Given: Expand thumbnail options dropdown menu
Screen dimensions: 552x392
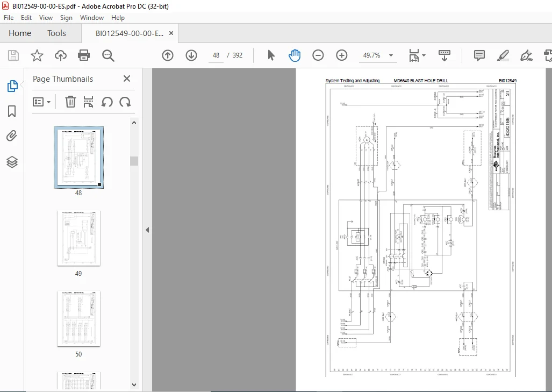Looking at the screenshot, I should [42, 102].
